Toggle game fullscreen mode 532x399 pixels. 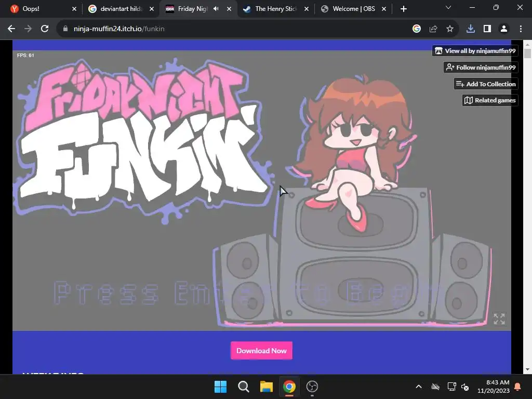coord(499,318)
